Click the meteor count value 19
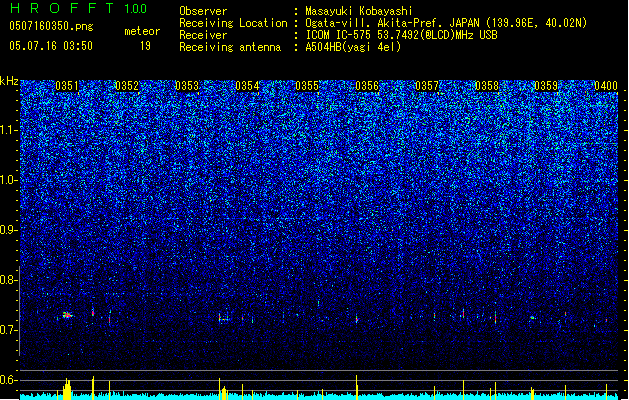 tap(145, 46)
